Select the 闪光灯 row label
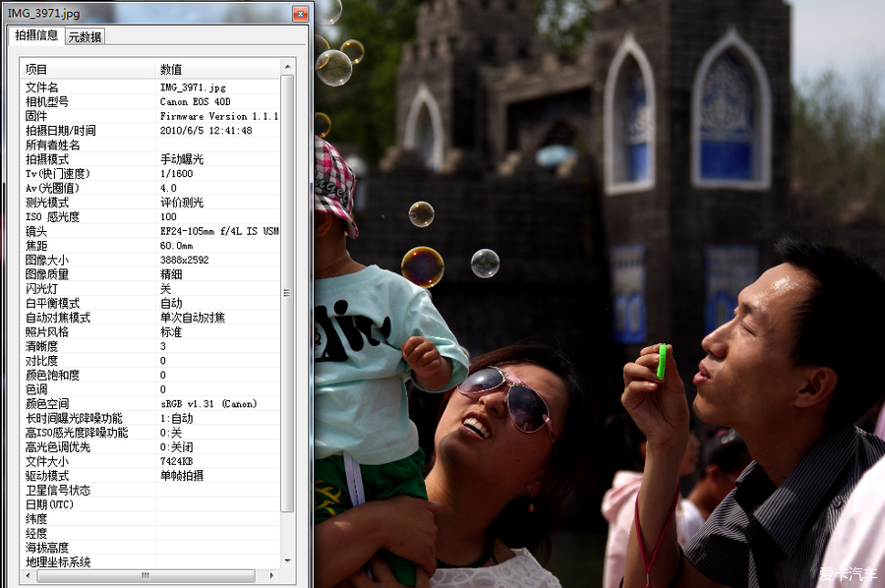Screen dimensions: 885x588 41,288
